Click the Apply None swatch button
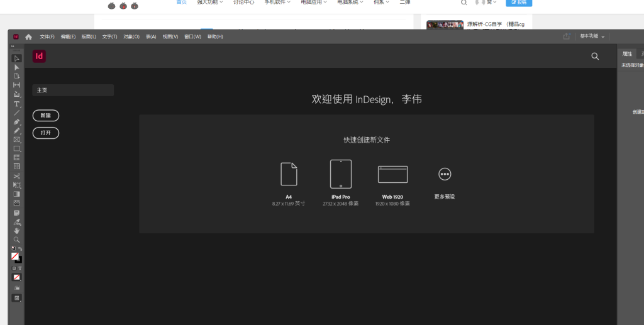644x325 pixels. (x=16, y=277)
